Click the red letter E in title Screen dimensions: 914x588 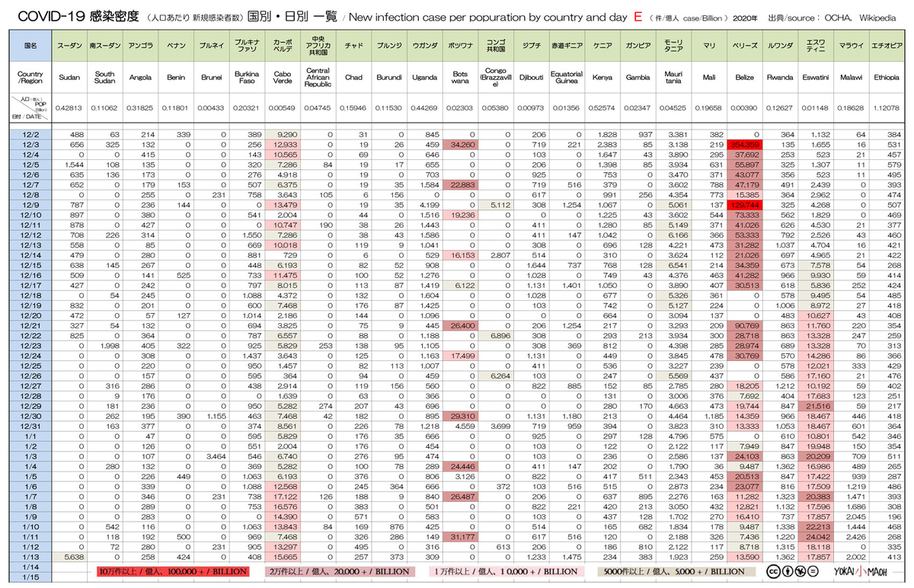click(637, 16)
